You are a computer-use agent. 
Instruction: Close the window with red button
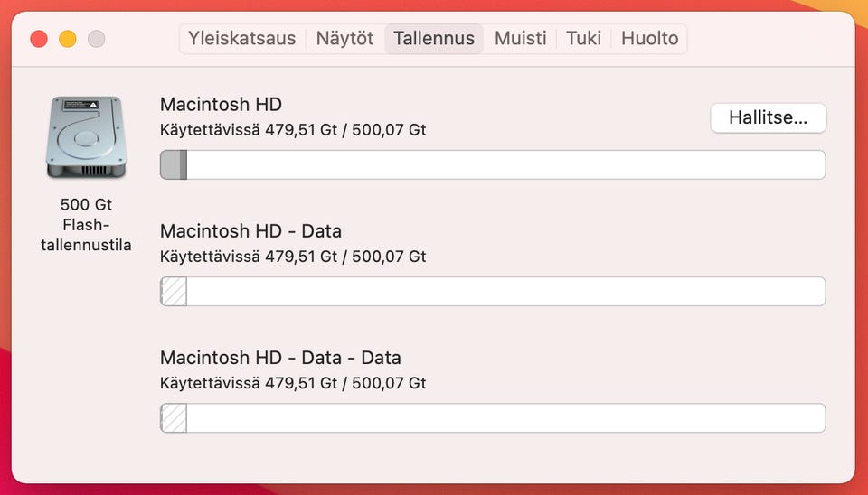(x=39, y=39)
